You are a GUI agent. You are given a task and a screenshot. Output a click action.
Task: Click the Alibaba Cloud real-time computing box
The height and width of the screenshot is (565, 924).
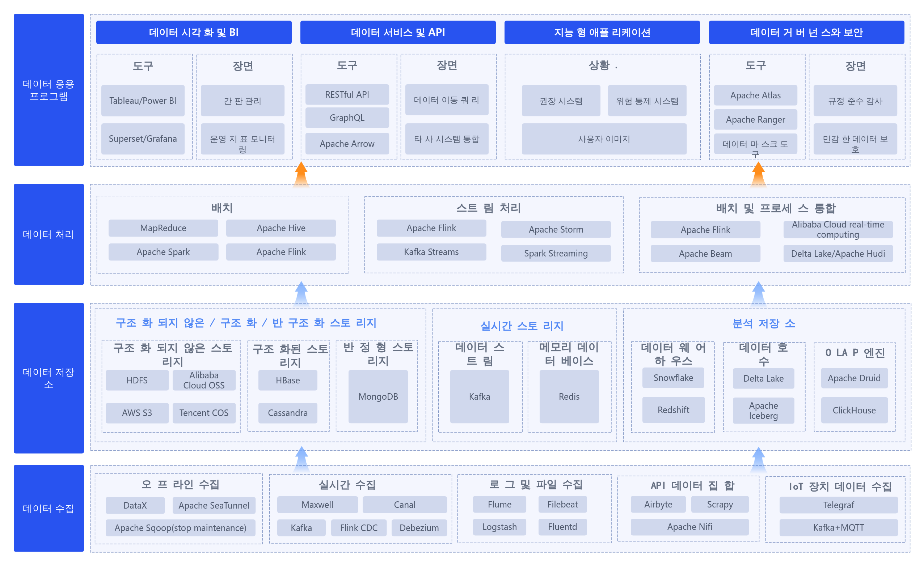(838, 229)
